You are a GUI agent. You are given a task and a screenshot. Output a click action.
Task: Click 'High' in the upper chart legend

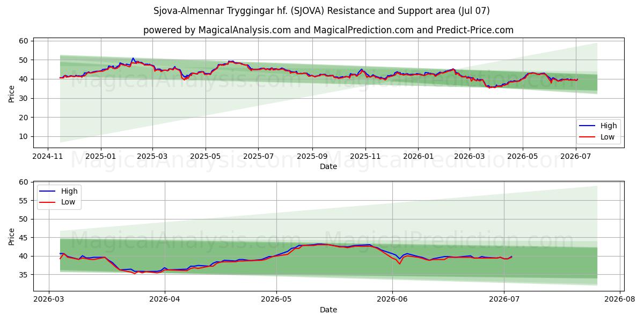pos(609,126)
